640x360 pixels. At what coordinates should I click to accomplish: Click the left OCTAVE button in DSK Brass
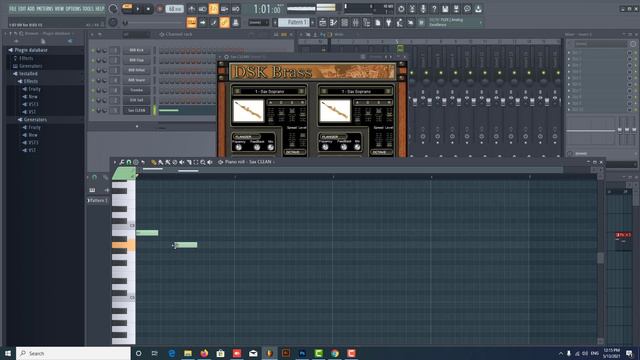coord(295,152)
